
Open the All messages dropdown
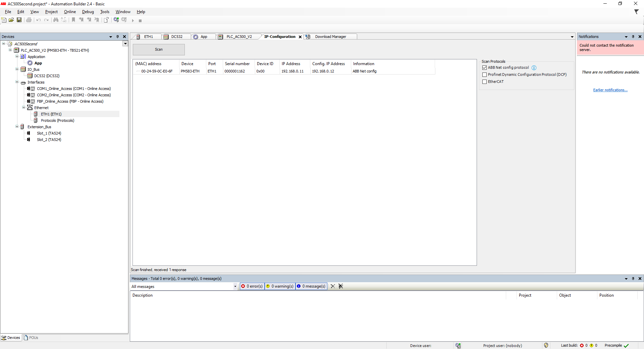tap(235, 287)
